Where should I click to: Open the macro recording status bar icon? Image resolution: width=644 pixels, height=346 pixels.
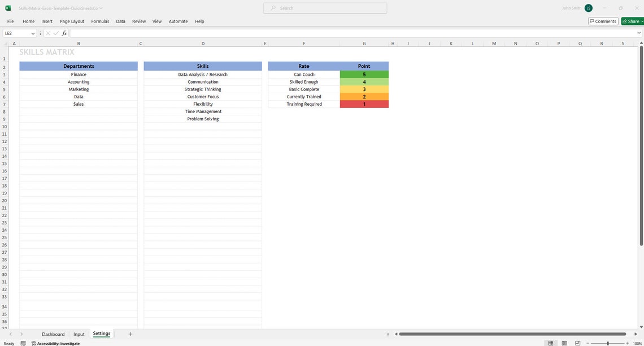23,343
